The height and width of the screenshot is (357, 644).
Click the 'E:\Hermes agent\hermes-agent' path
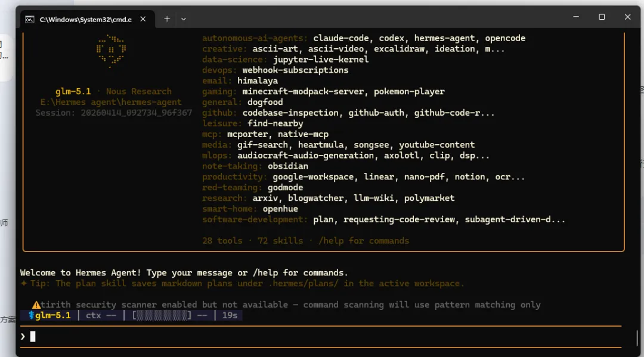(x=111, y=102)
